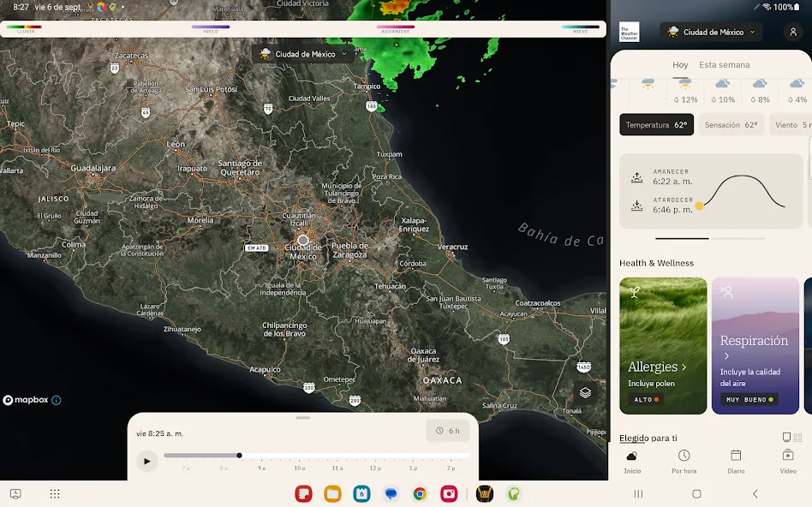Select the Temperatura 62° chip
The width and height of the screenshot is (812, 507).
point(656,125)
